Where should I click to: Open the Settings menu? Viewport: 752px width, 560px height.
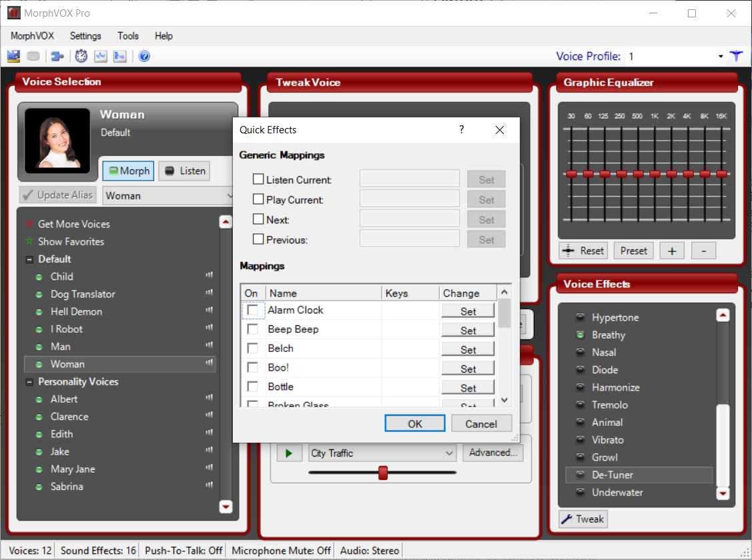[x=85, y=36]
